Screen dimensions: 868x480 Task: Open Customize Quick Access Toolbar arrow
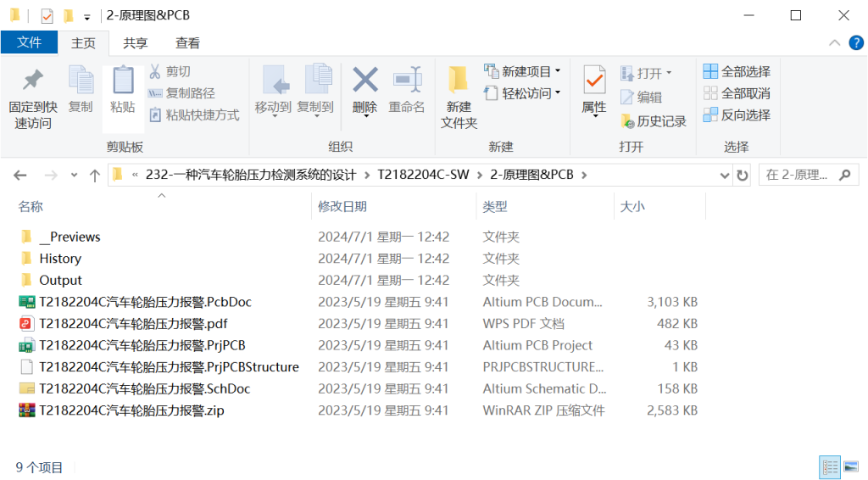coord(87,17)
